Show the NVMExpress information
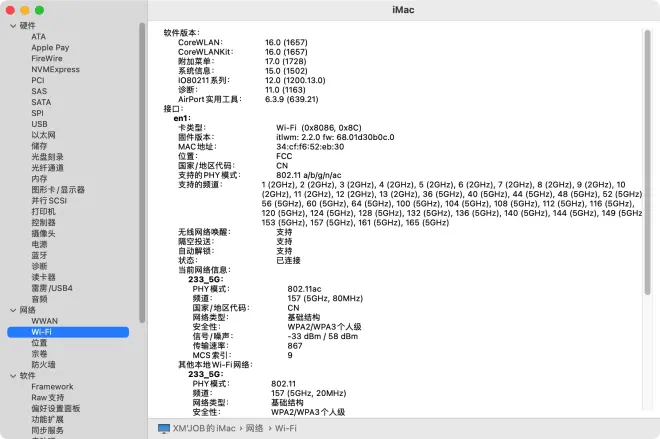Viewport: 660px width, 439px height. pyautogui.click(x=55, y=69)
